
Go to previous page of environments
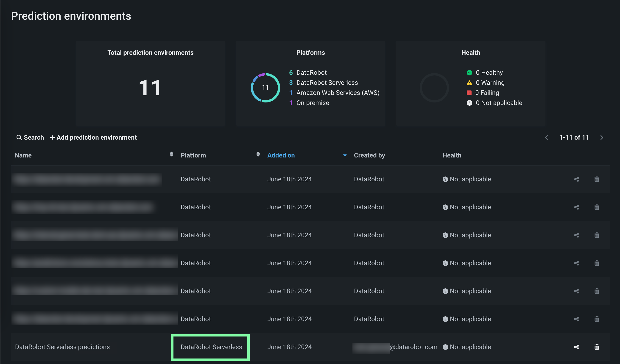546,137
